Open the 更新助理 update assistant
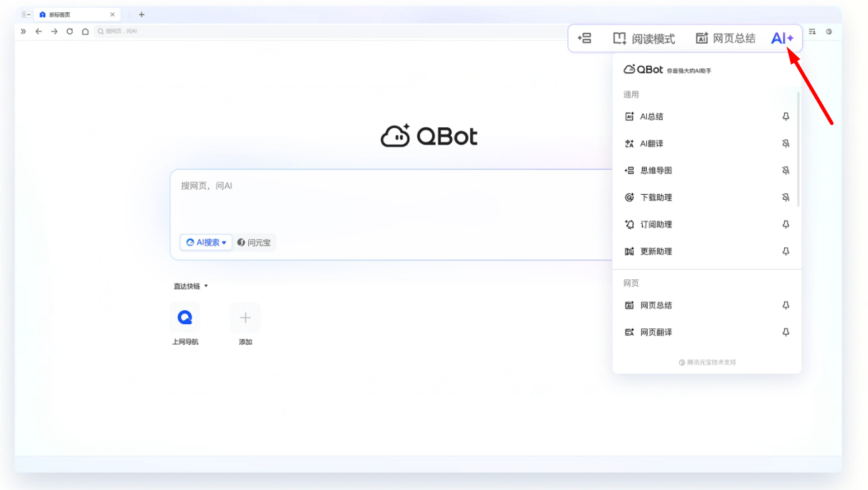 click(654, 251)
